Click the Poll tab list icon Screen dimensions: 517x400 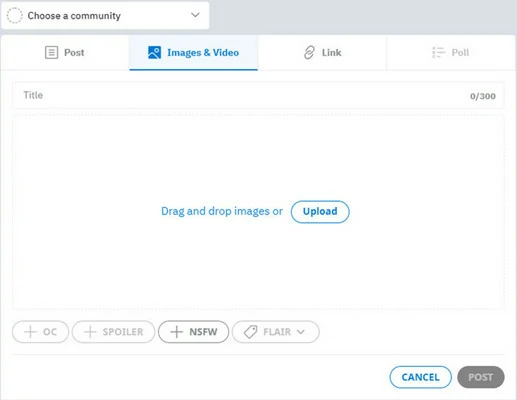[438, 53]
